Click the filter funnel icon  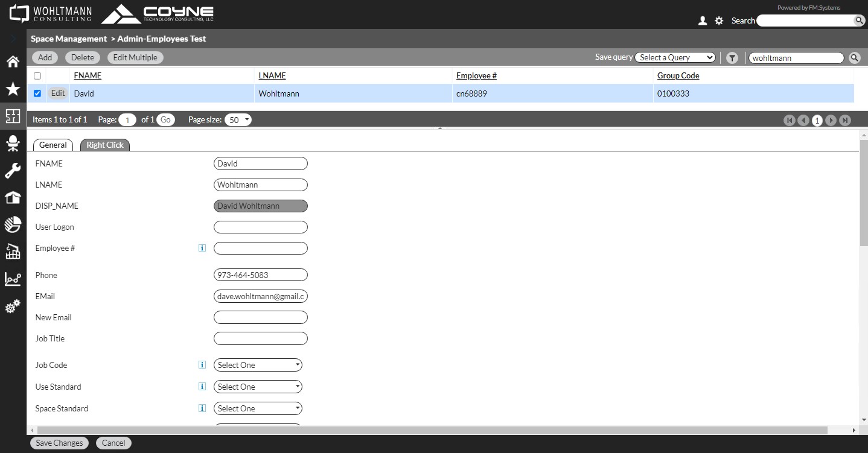(x=732, y=58)
